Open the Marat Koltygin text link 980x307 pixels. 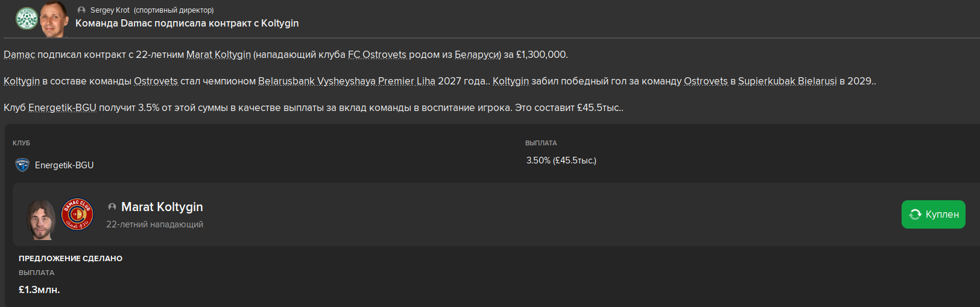218,54
